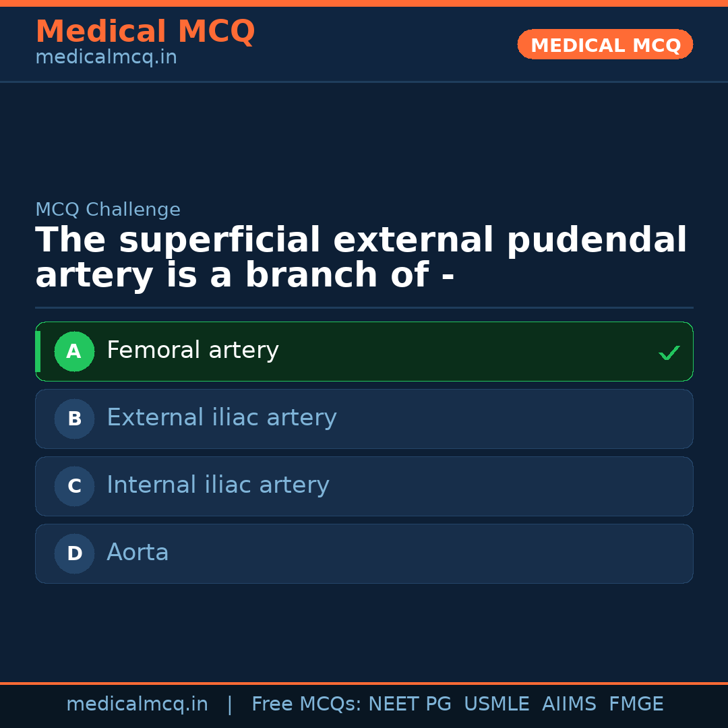
Task: Click the orange divider line above the footer
Action: (364, 683)
